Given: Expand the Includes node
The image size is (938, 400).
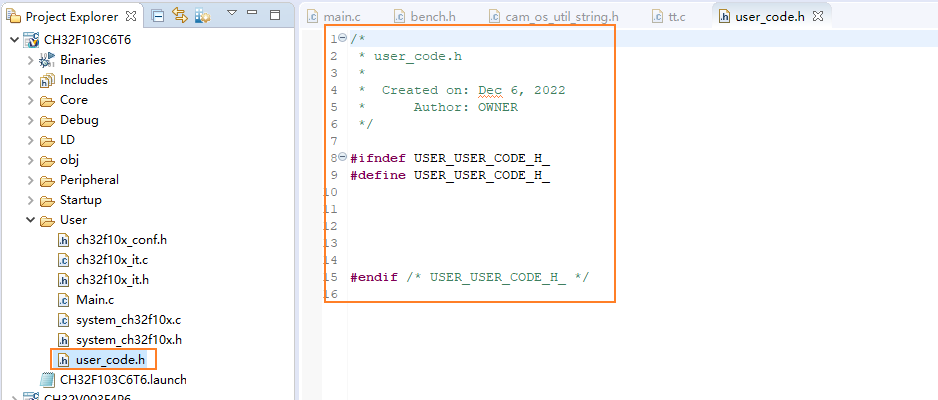Looking at the screenshot, I should click(31, 80).
